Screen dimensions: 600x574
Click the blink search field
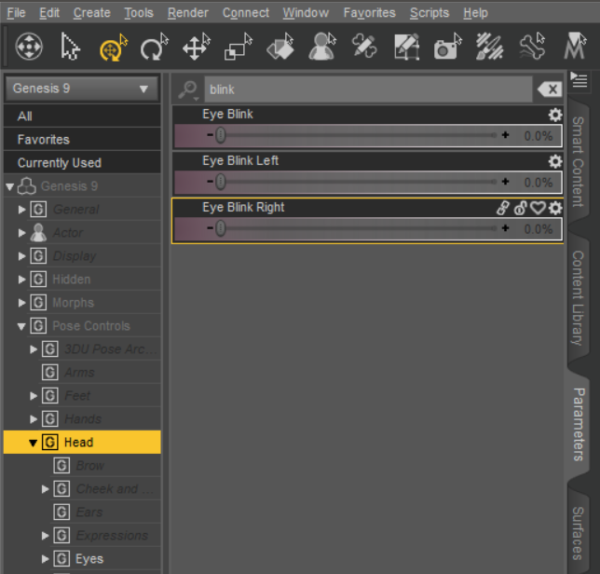[368, 90]
